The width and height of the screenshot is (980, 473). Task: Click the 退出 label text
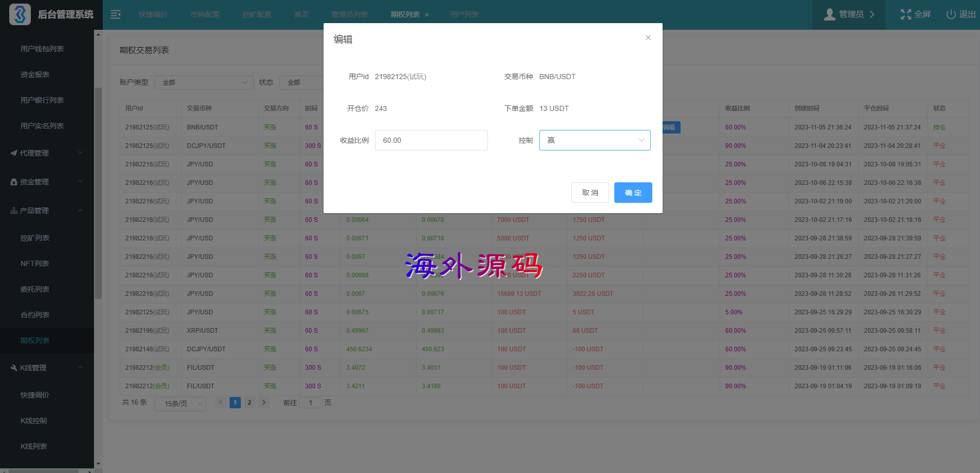click(968, 14)
